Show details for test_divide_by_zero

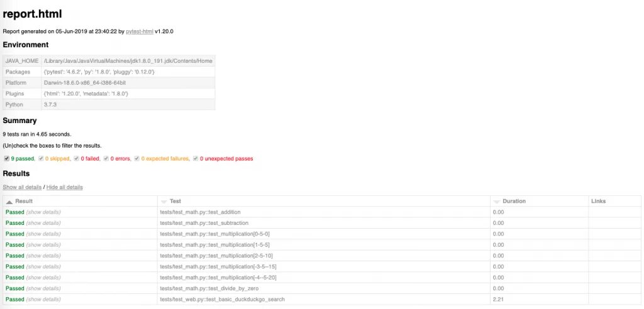[x=43, y=288]
